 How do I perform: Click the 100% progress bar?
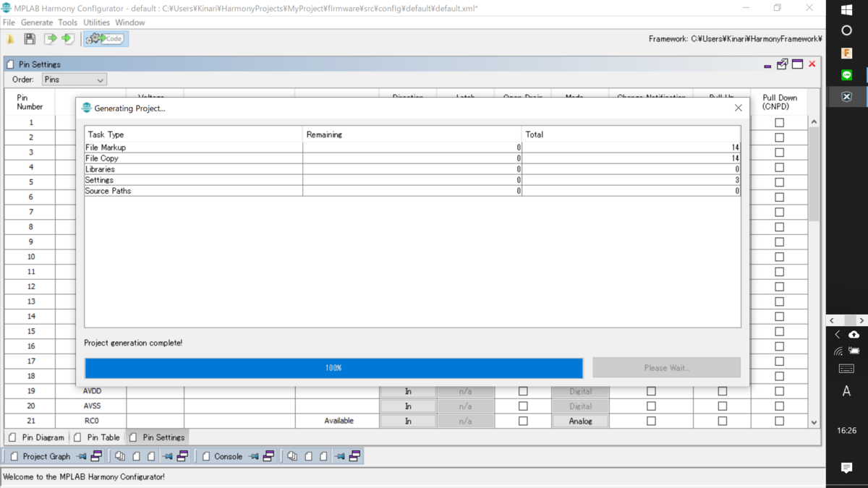click(x=333, y=368)
